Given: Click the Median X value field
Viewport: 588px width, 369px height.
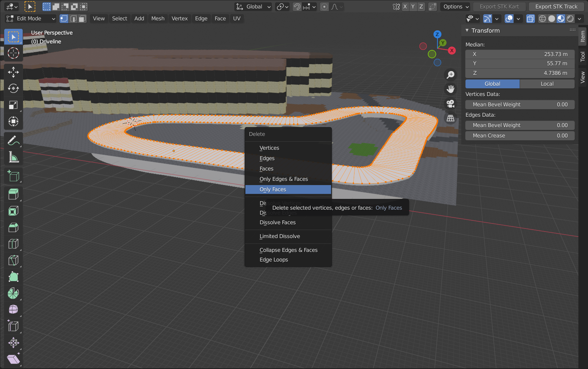Looking at the screenshot, I should (520, 54).
